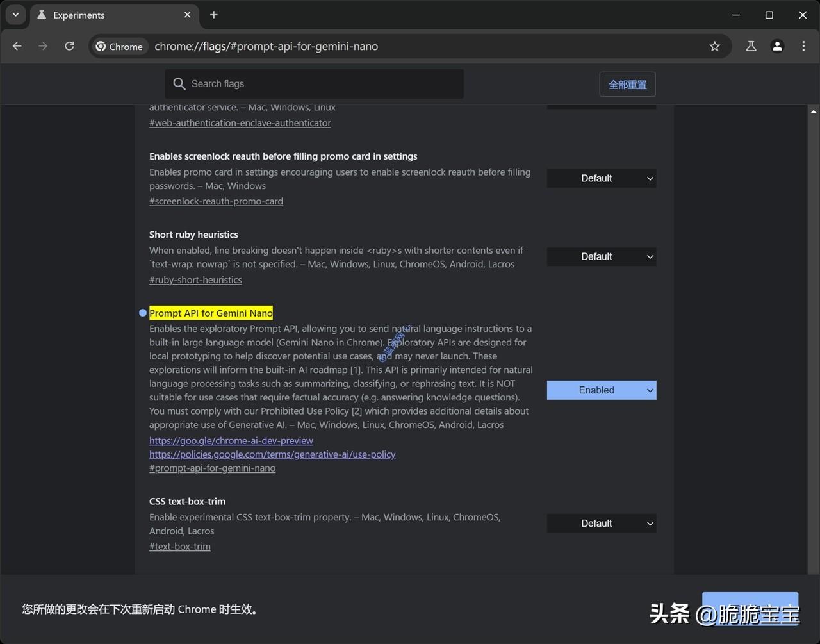Open #screenlock-reauth-promo-card anchor link

tap(216, 201)
